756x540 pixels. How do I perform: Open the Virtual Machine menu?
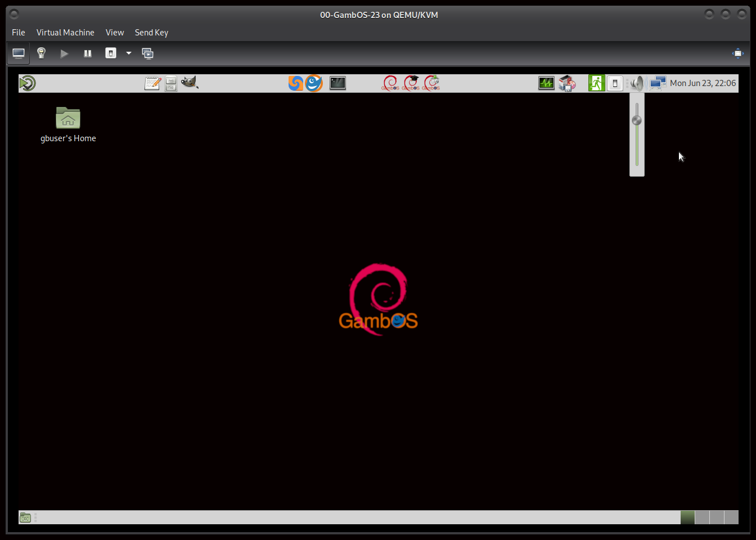(65, 33)
